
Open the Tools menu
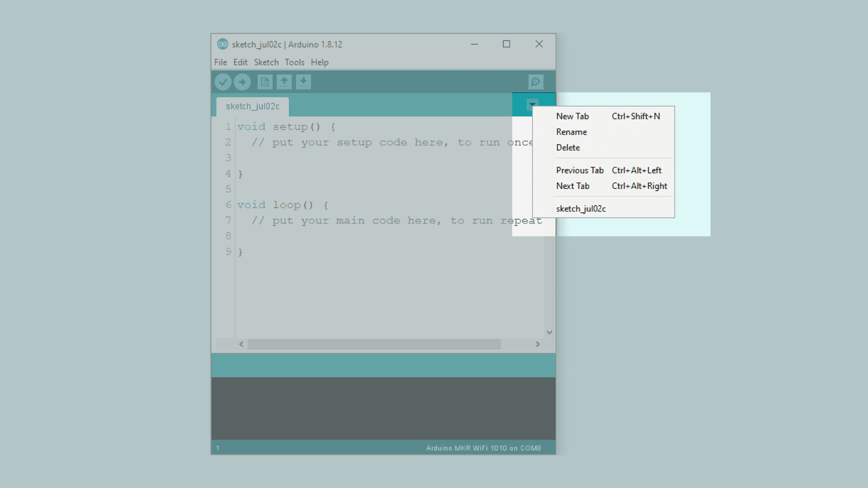point(294,62)
